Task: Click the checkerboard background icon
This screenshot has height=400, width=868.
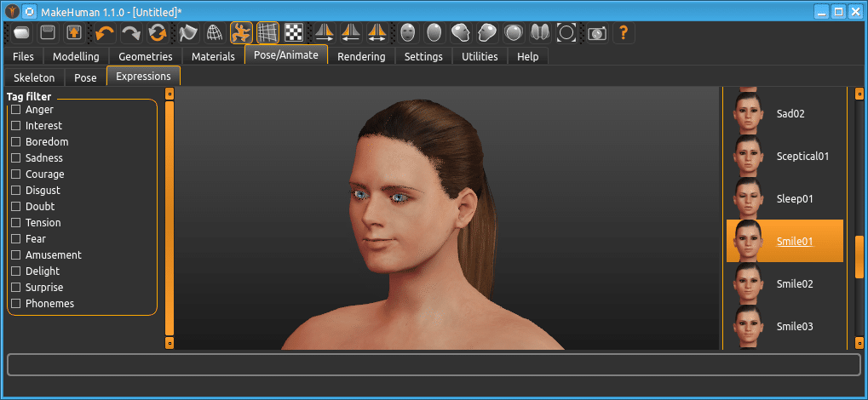Action: pos(294,33)
